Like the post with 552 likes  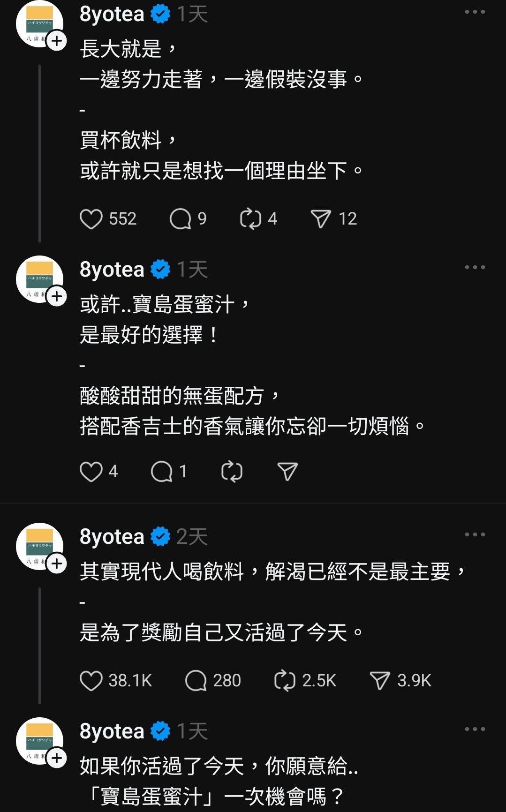tap(91, 219)
